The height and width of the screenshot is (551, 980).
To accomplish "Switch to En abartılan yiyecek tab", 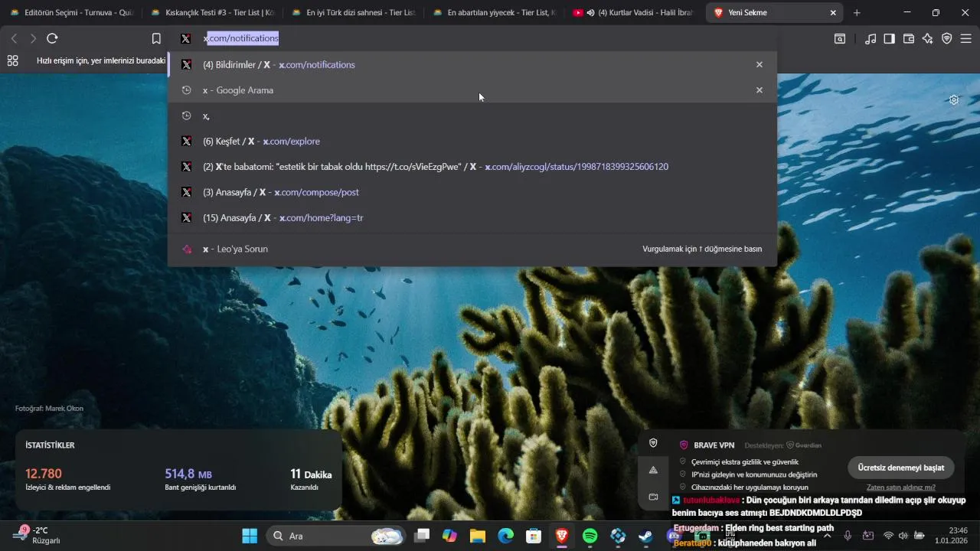I will [x=494, y=12].
